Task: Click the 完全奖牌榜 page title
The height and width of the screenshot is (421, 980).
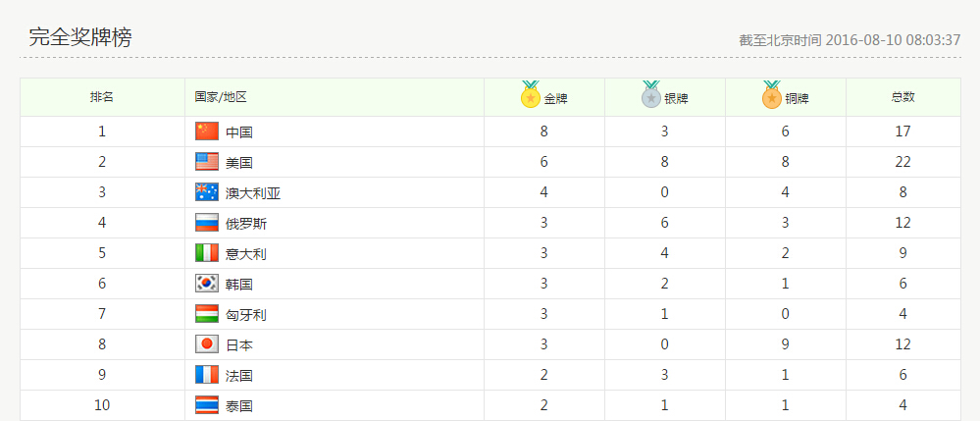Action: click(80, 37)
